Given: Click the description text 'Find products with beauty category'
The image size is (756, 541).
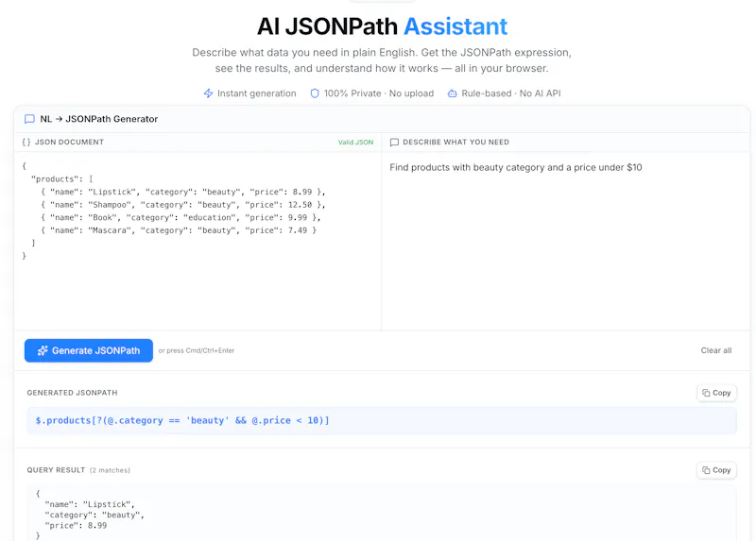Looking at the screenshot, I should coord(467,168).
